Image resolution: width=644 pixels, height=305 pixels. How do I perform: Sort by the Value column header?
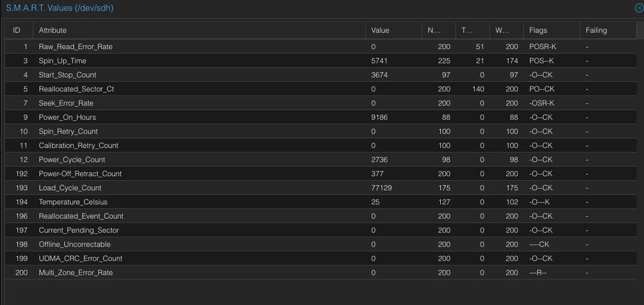[394, 30]
